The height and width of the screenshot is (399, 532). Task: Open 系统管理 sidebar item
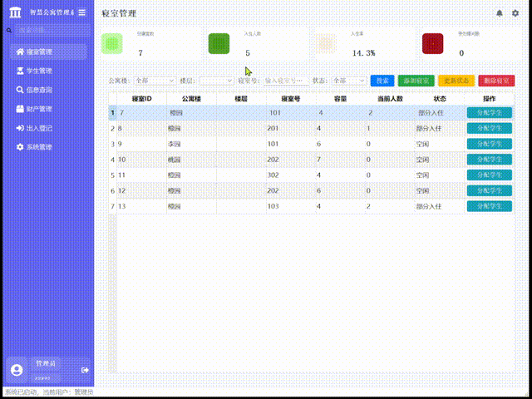pos(48,147)
